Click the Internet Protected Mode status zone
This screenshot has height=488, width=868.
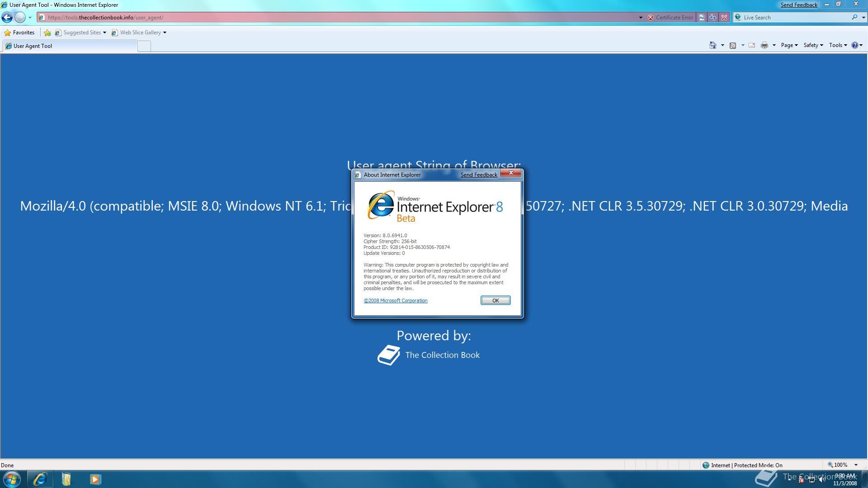pyautogui.click(x=742, y=465)
